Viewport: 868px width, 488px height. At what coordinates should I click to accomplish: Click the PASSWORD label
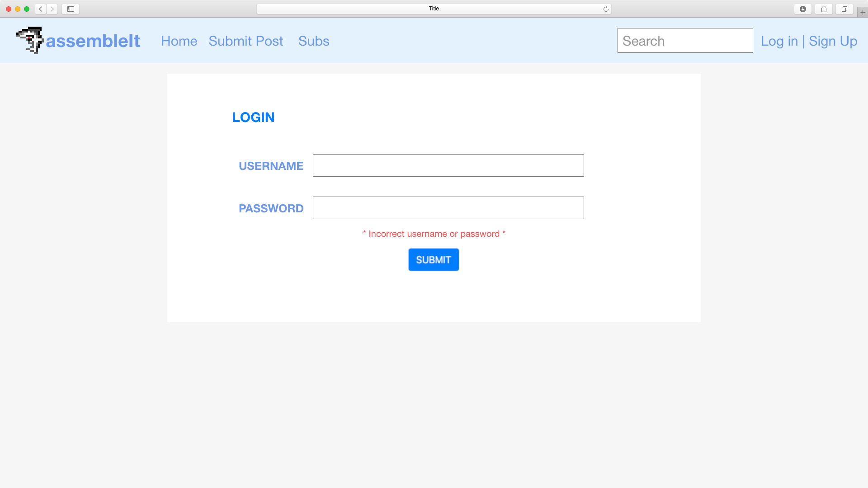pos(271,208)
